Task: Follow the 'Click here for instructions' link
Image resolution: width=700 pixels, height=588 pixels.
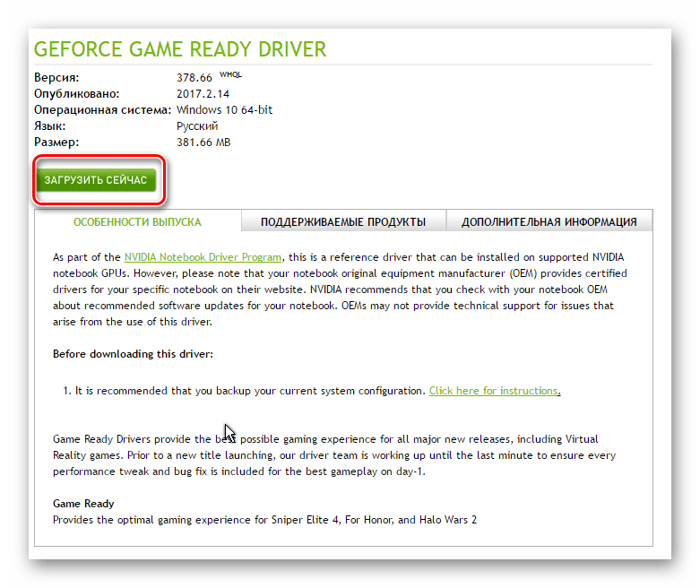Action: 494,391
